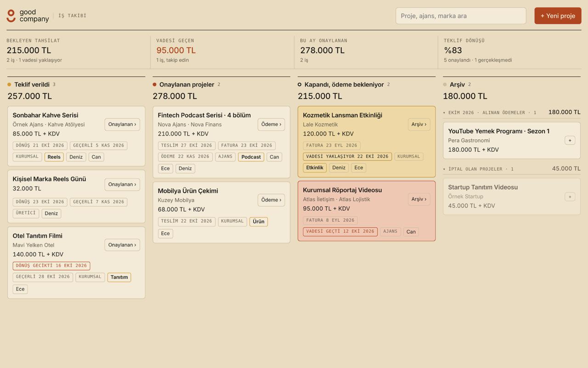Open Kurumsal Röportaj Videosu card title
This screenshot has height=368, width=588.
pyautogui.click(x=342, y=190)
